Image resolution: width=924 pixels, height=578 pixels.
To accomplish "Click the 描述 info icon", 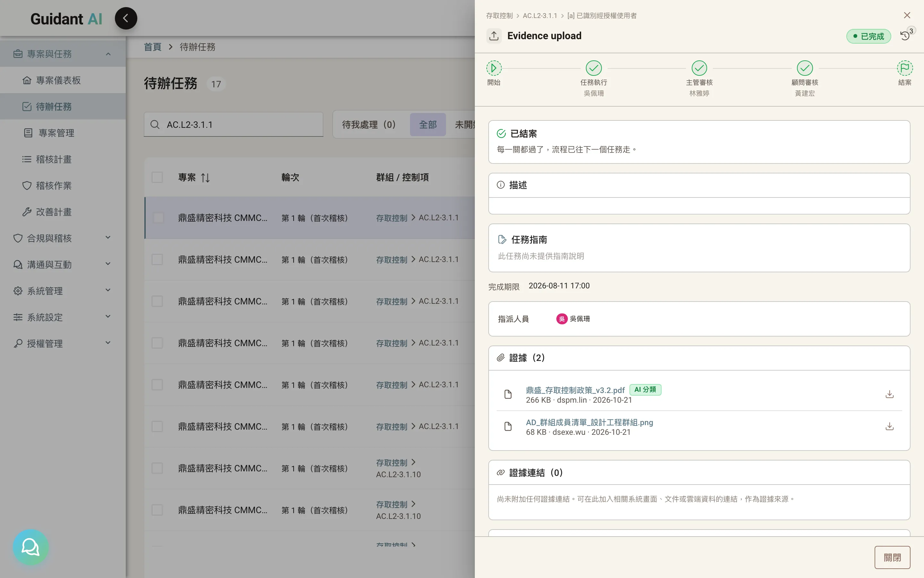I will click(500, 185).
